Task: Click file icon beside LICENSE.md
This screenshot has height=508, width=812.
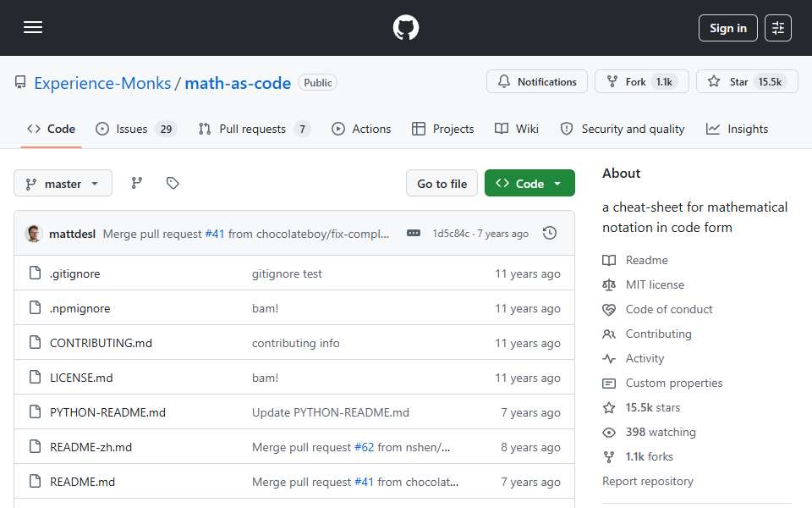Action: tap(35, 377)
